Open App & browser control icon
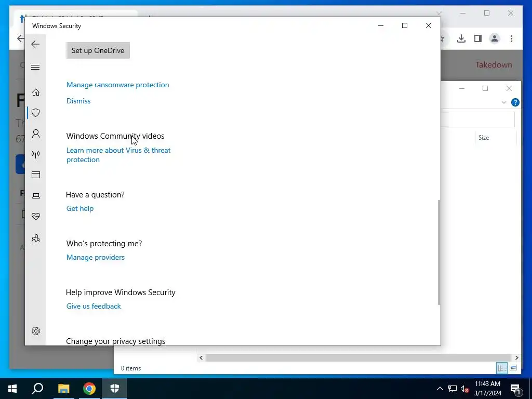Screen dimensions: 532x399 36,175
